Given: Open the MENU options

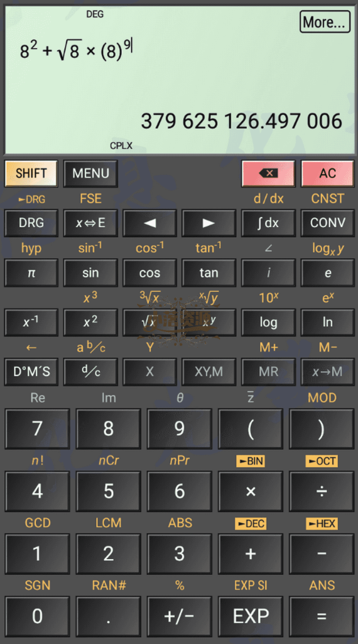Looking at the screenshot, I should click(x=90, y=174).
